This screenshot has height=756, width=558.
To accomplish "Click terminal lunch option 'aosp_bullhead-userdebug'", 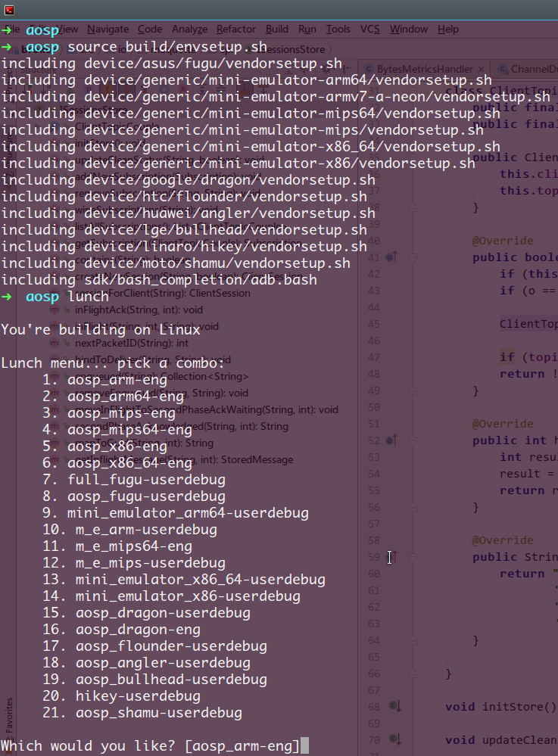I will (x=171, y=680).
